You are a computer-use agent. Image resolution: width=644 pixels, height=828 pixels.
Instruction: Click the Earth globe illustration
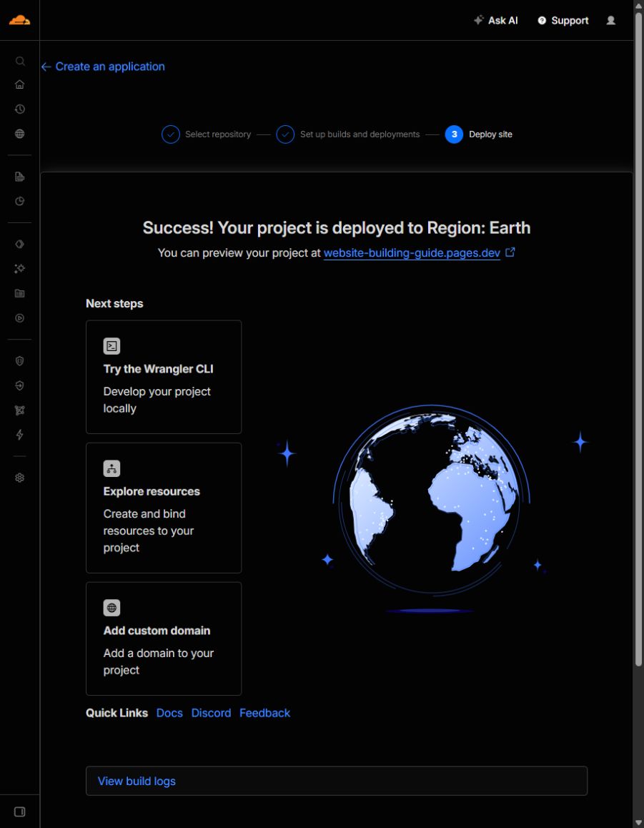click(x=431, y=500)
